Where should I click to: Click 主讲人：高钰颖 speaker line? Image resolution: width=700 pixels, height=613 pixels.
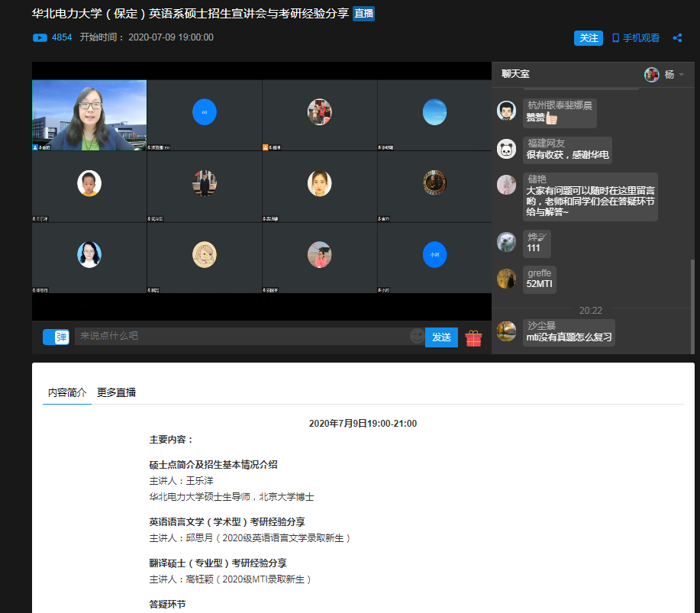230,579
